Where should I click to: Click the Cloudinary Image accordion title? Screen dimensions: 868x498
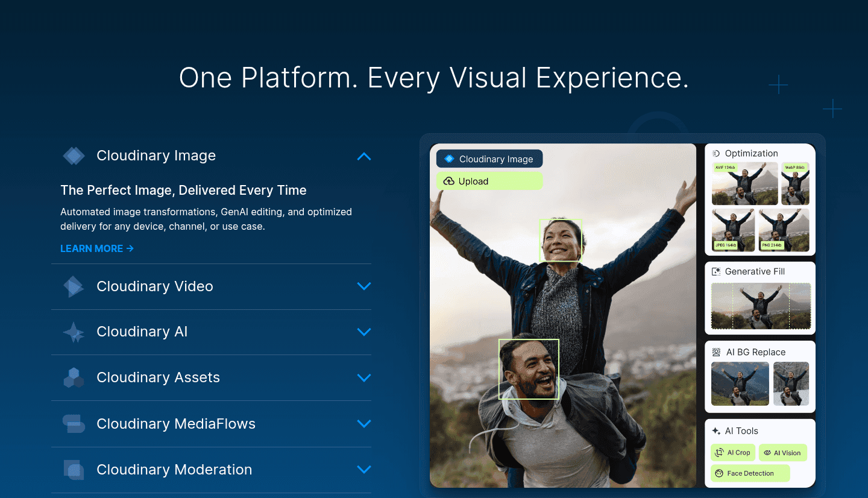(x=156, y=156)
